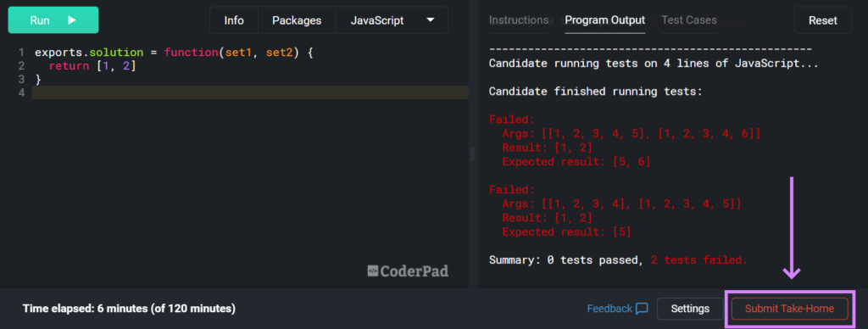The width and height of the screenshot is (868, 329).
Task: Click the Feedback speech bubble icon
Action: coord(642,309)
